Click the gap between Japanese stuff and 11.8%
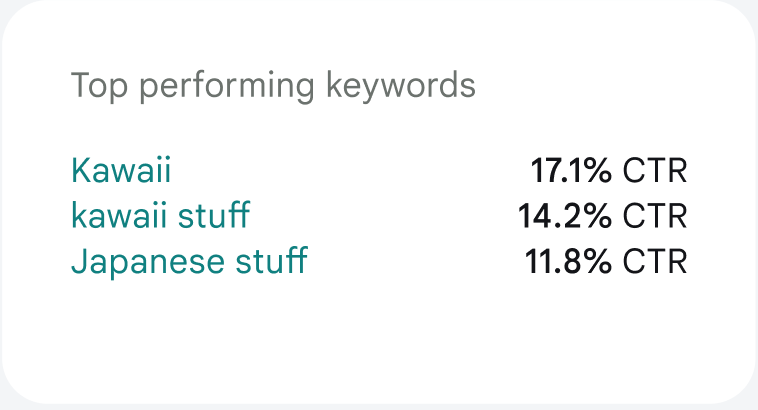The image size is (758, 410). click(415, 262)
